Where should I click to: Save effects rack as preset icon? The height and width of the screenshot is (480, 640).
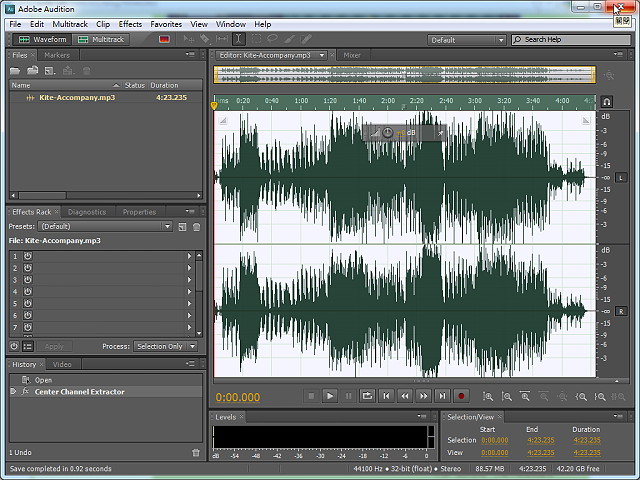pos(182,227)
